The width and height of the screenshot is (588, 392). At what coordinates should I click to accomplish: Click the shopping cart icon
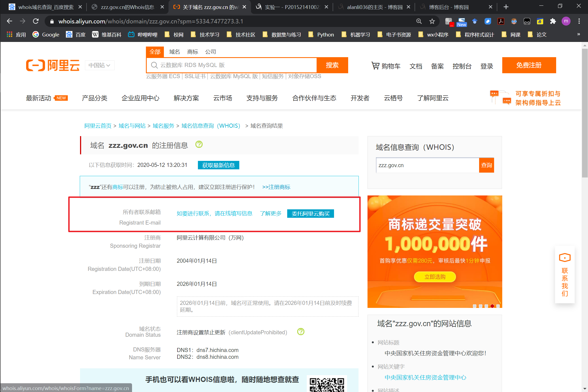pos(375,66)
